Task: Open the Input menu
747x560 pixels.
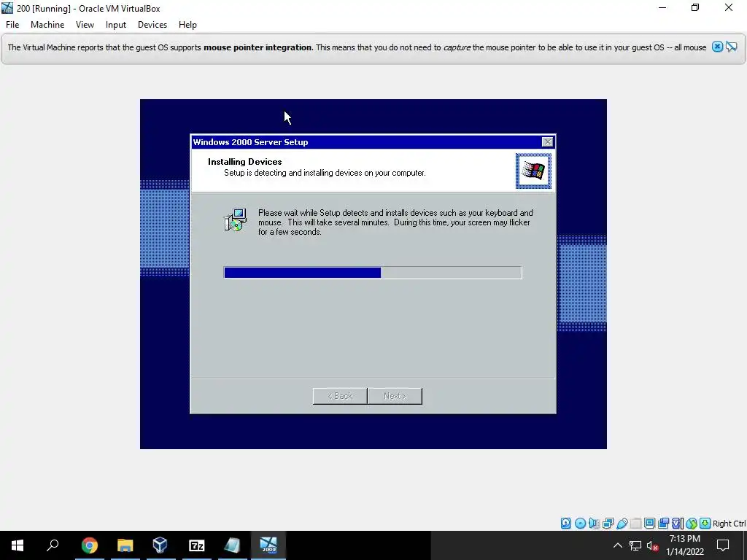Action: click(116, 25)
